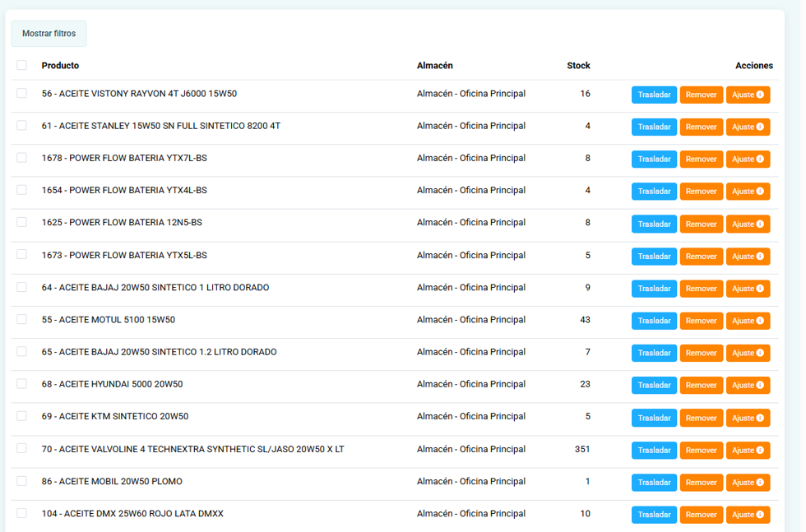Click Remover for ACEITE DMX 25W60
Viewport: 806px width, 532px height.
point(701,515)
